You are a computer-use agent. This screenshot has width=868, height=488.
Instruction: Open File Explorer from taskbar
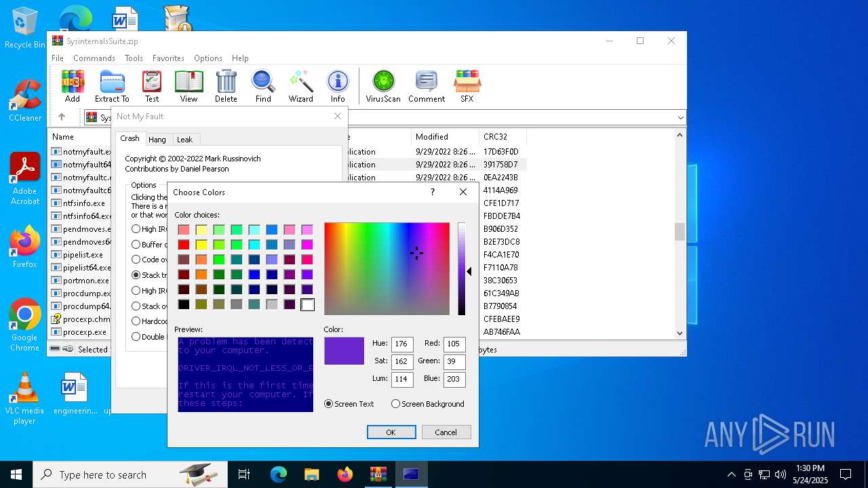[311, 474]
